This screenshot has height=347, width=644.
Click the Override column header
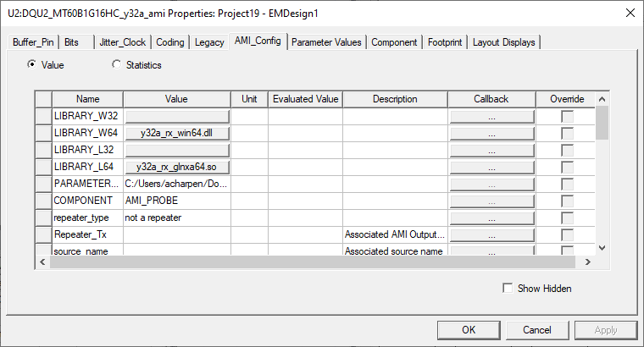[565, 99]
